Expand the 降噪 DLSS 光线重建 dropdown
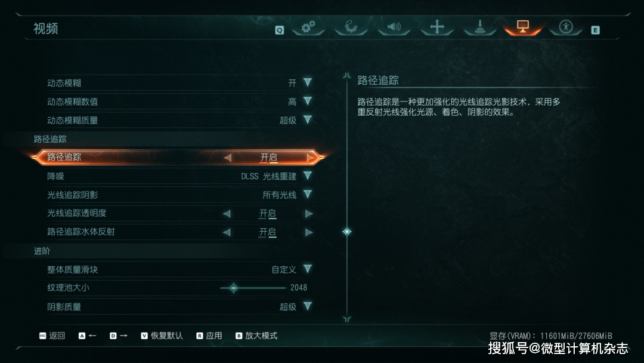Image resolution: width=644 pixels, height=363 pixels. [x=308, y=176]
